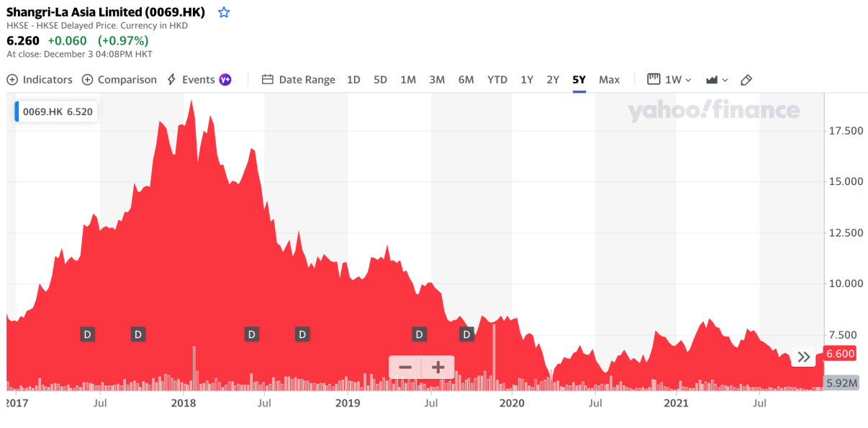The height and width of the screenshot is (428, 868).
Task: Switch to the Max range
Action: 609,80
